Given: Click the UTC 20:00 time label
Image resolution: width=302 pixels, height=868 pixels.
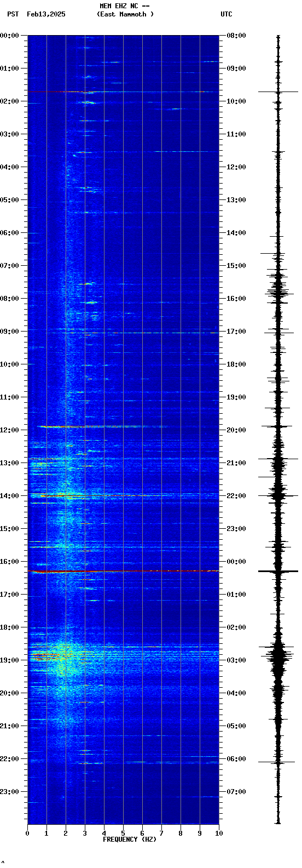Looking at the screenshot, I should coord(236,430).
